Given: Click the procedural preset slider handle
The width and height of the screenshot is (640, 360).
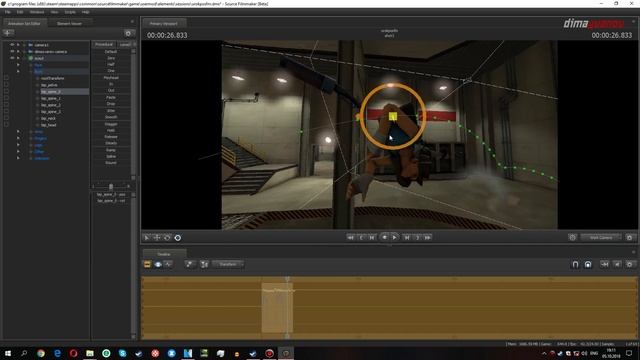Looking at the screenshot, I should [111, 187].
